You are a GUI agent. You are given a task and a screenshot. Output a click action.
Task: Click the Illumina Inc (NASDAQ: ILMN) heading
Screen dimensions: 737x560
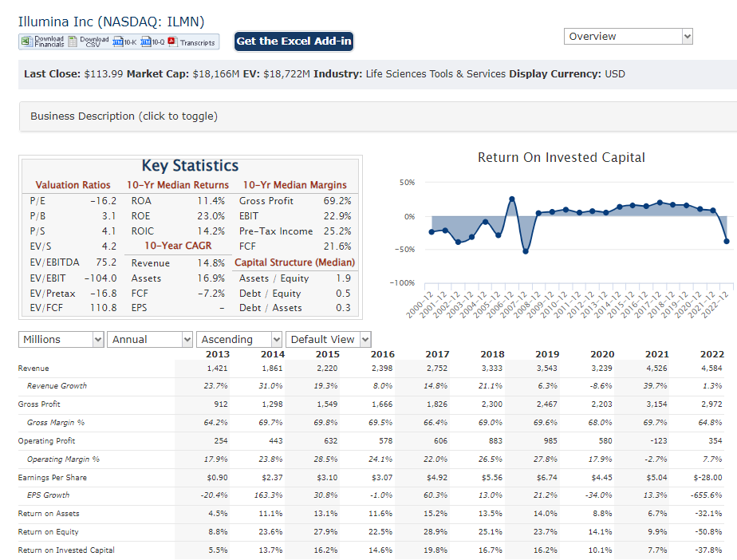coord(112,22)
